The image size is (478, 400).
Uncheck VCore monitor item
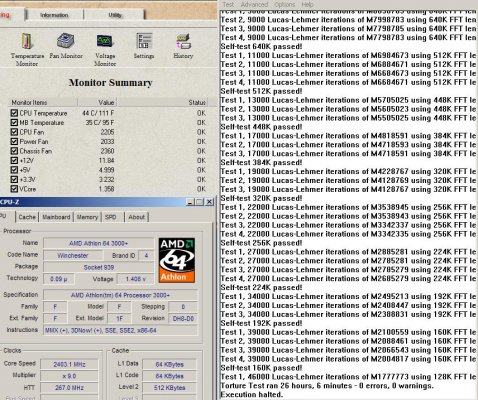pos(14,189)
